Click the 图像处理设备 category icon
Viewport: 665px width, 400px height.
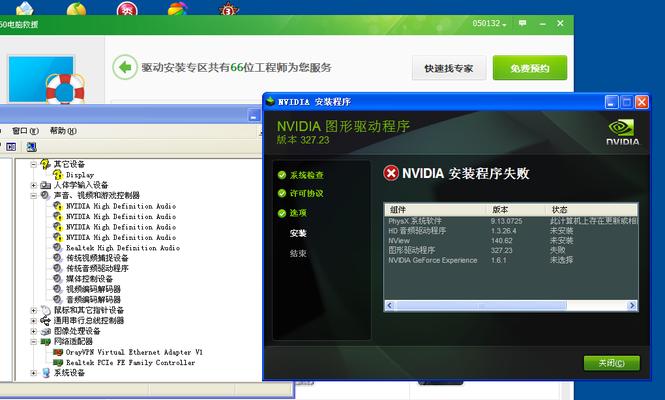pos(45,331)
